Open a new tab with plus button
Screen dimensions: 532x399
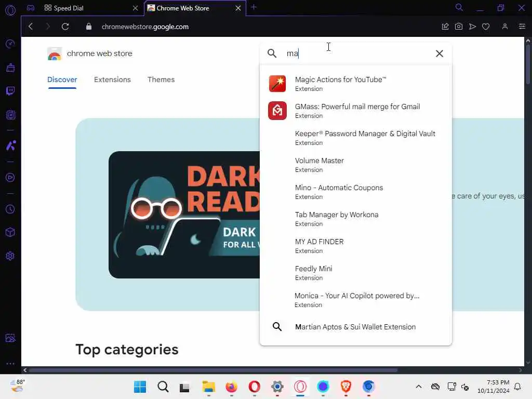(x=254, y=7)
